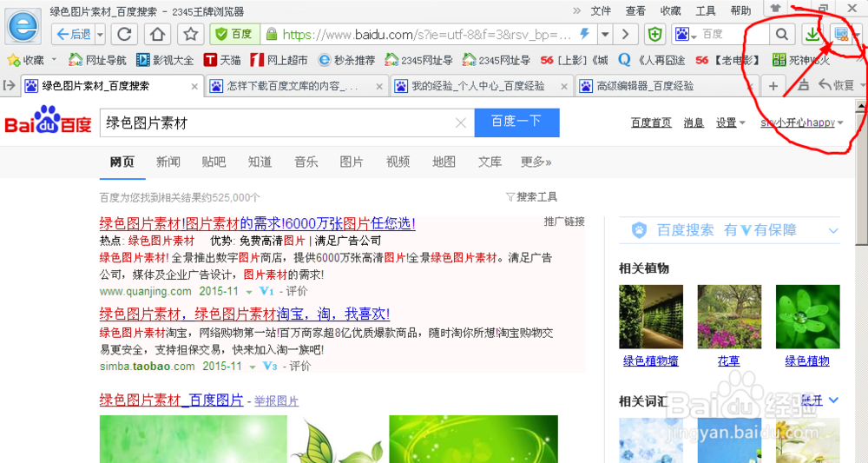Open the green shield security icon
The height and width of the screenshot is (463, 868).
coord(654,35)
